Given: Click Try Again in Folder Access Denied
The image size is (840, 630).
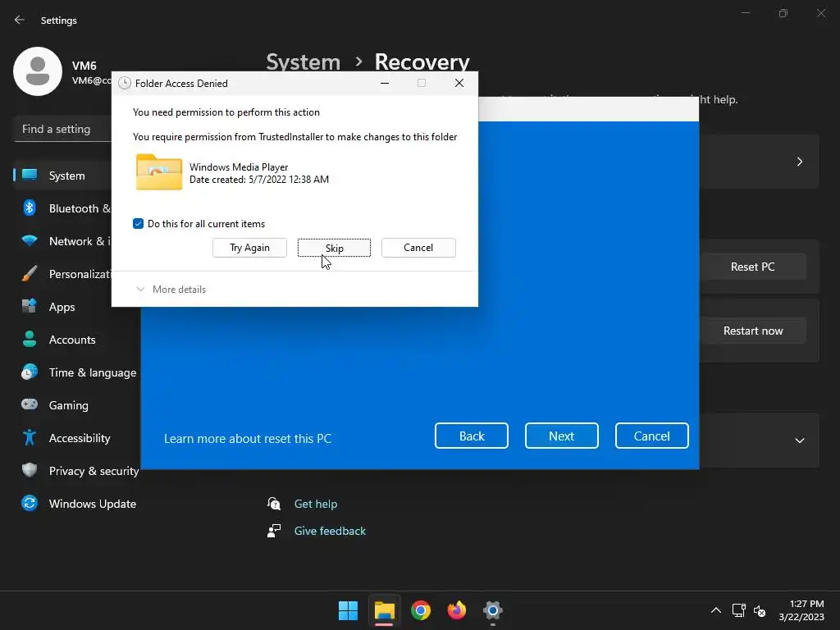Looking at the screenshot, I should coord(249,248).
